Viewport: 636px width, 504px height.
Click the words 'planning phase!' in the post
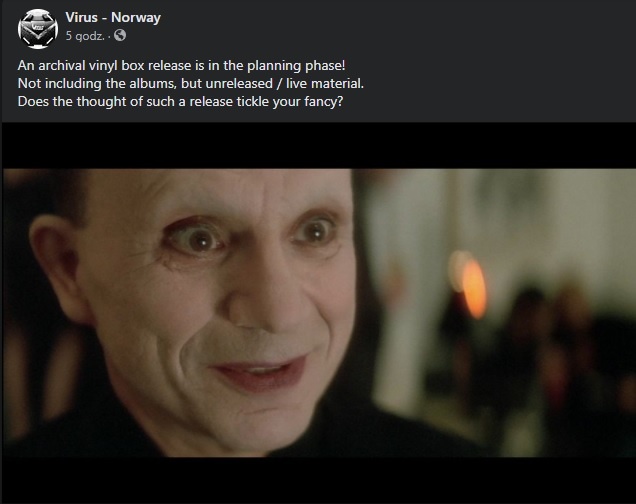pyautogui.click(x=297, y=66)
